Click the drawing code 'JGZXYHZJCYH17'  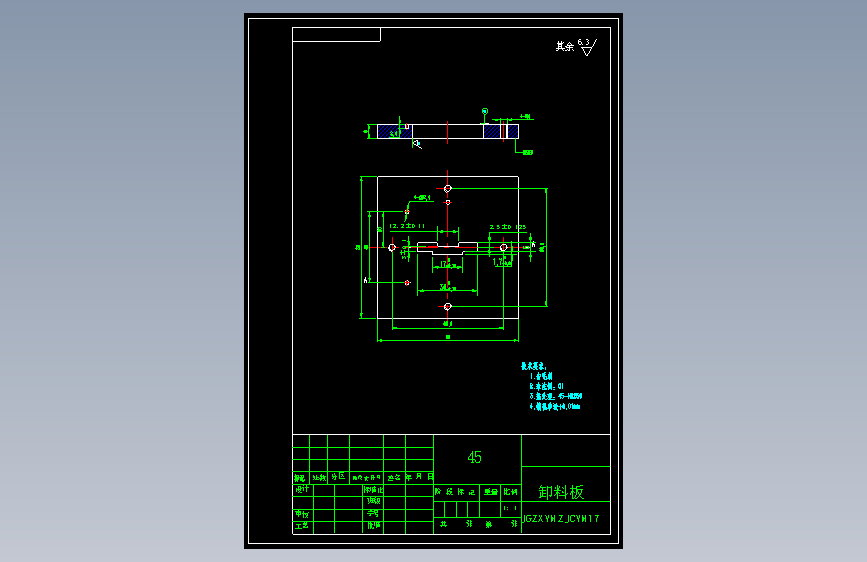coord(561,519)
